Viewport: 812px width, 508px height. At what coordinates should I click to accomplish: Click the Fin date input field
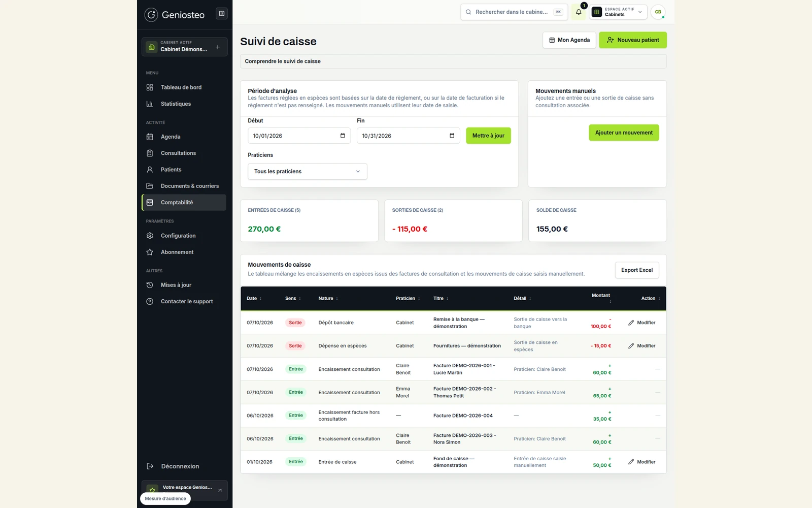click(408, 136)
